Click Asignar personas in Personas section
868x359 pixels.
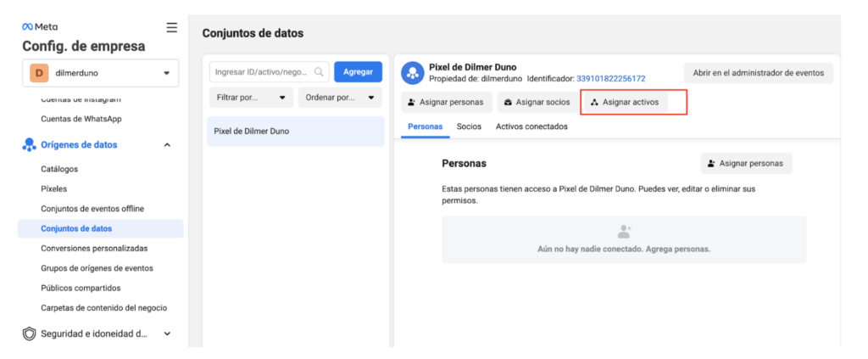pos(746,164)
